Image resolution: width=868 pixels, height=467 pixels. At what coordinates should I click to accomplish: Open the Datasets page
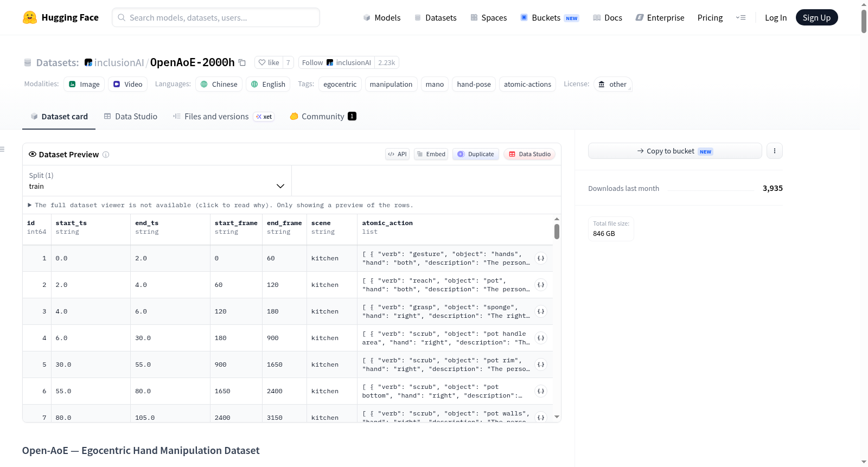point(435,17)
